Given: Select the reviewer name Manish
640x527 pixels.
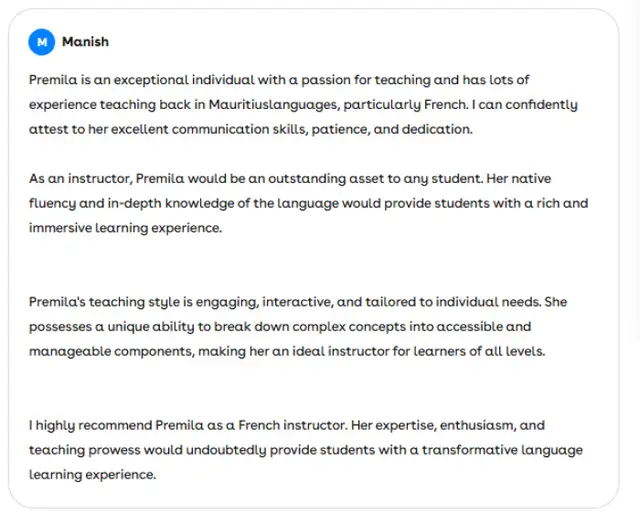Looking at the screenshot, I should pos(85,42).
